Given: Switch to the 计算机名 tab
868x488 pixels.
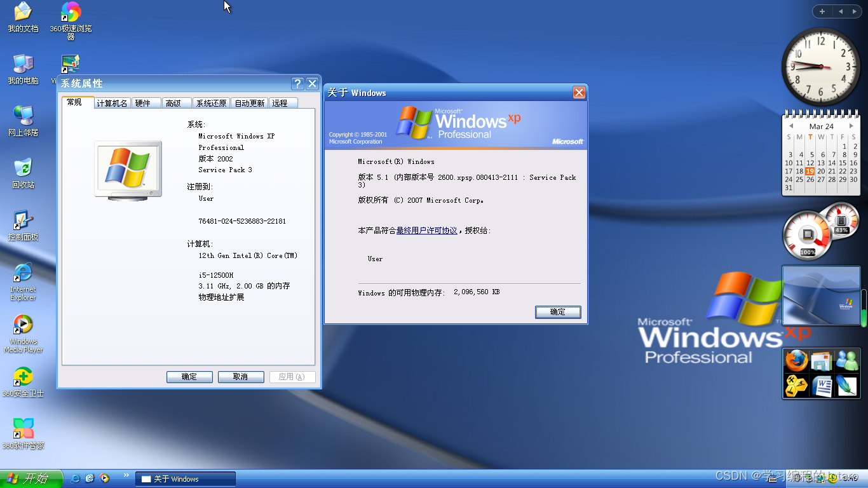Looking at the screenshot, I should point(112,103).
